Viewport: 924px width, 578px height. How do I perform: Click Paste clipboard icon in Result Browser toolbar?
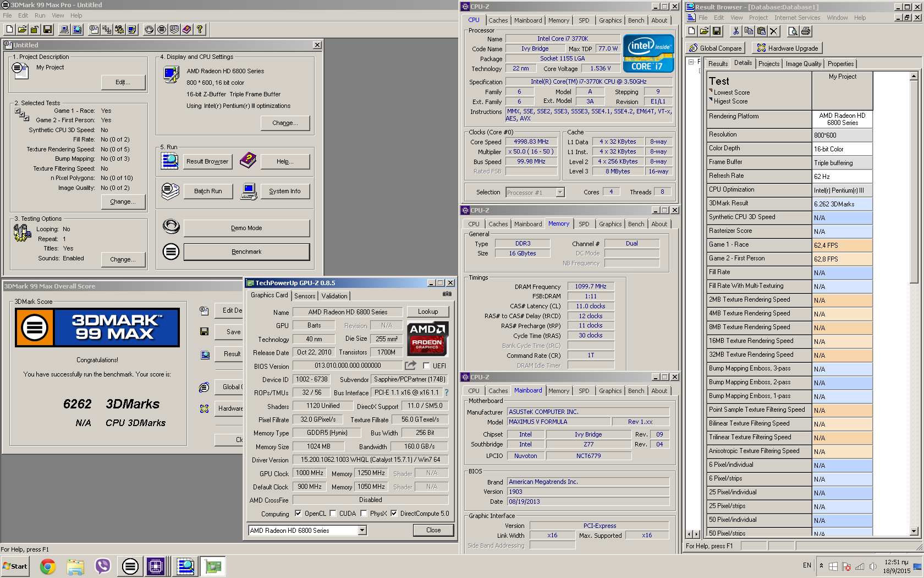click(x=761, y=31)
